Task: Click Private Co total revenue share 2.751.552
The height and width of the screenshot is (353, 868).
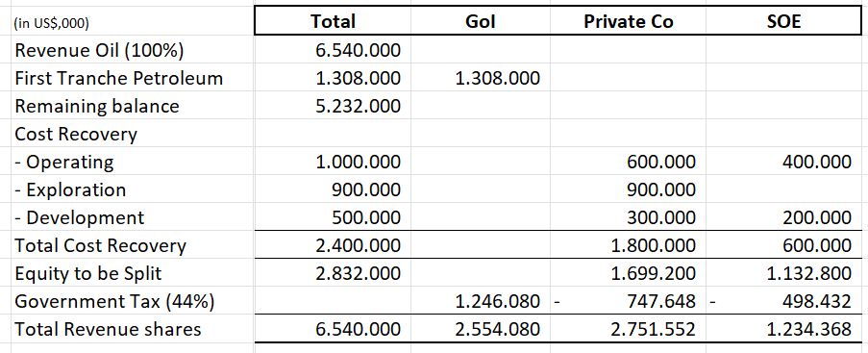Action: pyautogui.click(x=628, y=329)
